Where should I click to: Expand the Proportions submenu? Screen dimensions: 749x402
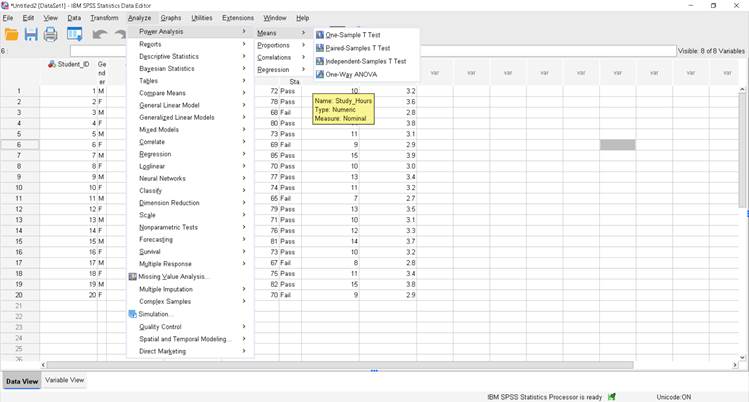coord(280,45)
